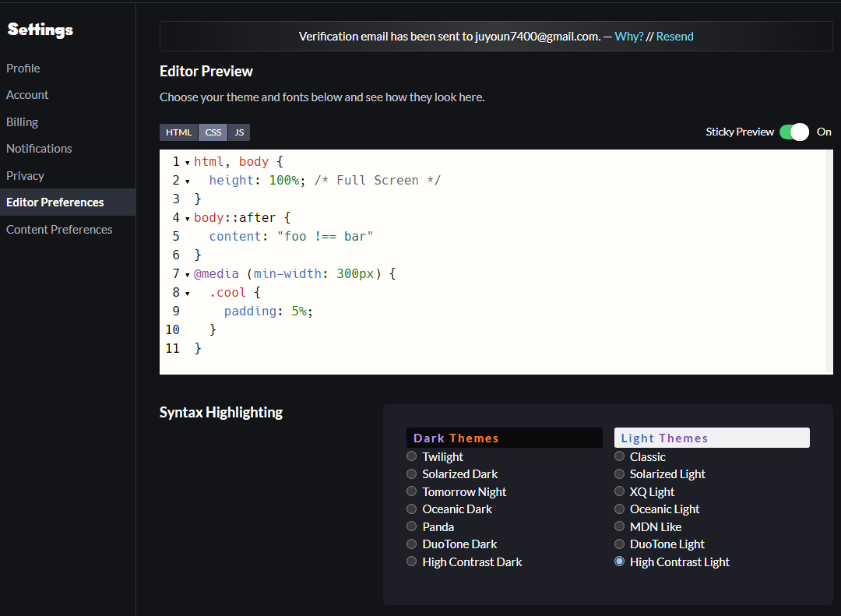The height and width of the screenshot is (616, 841).
Task: Select the Oceanic Dark theme
Action: coord(411,509)
